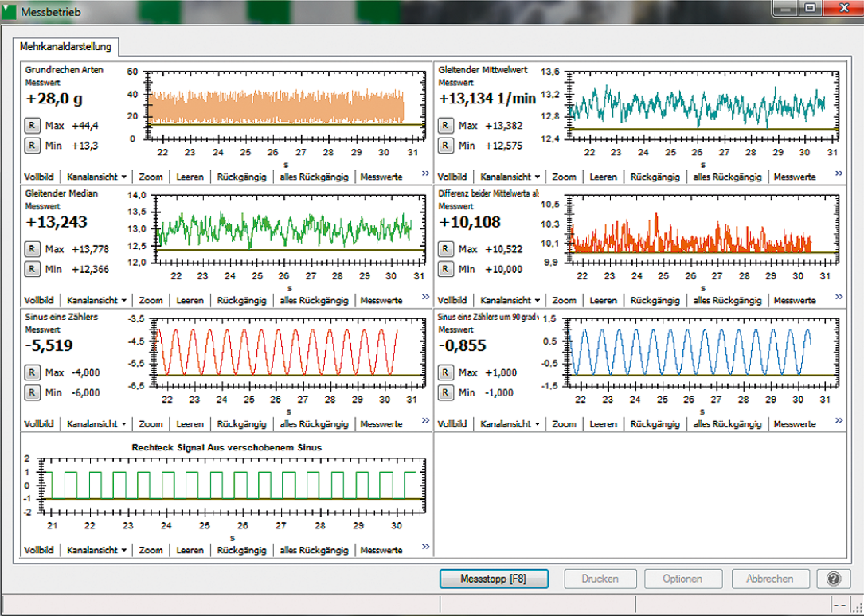Image resolution: width=864 pixels, height=616 pixels.
Task: Click the help question mark icon
Action: (x=834, y=579)
